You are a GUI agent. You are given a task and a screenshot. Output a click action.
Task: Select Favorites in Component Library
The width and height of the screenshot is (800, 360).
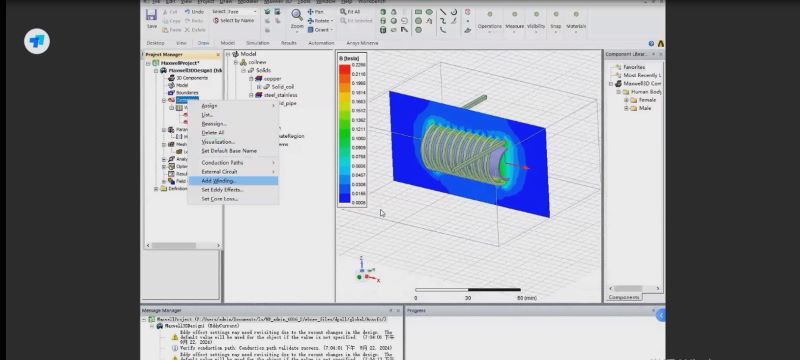pyautogui.click(x=634, y=67)
